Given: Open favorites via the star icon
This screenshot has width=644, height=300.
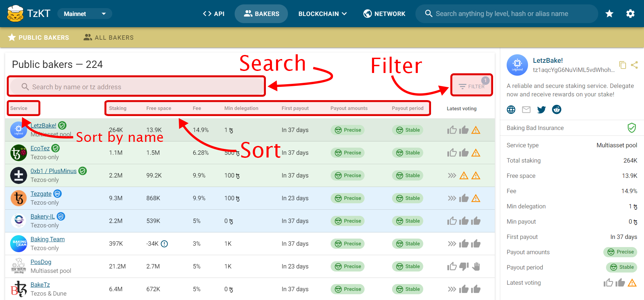Looking at the screenshot, I should 609,14.
